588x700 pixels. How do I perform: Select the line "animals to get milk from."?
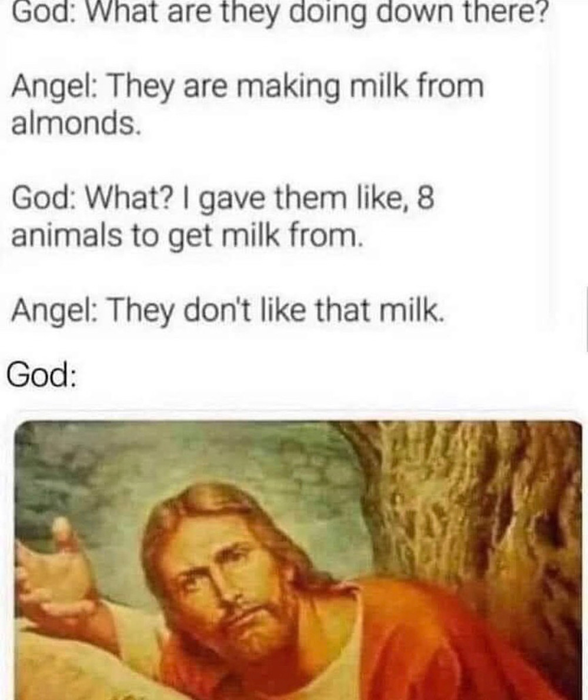[185, 236]
